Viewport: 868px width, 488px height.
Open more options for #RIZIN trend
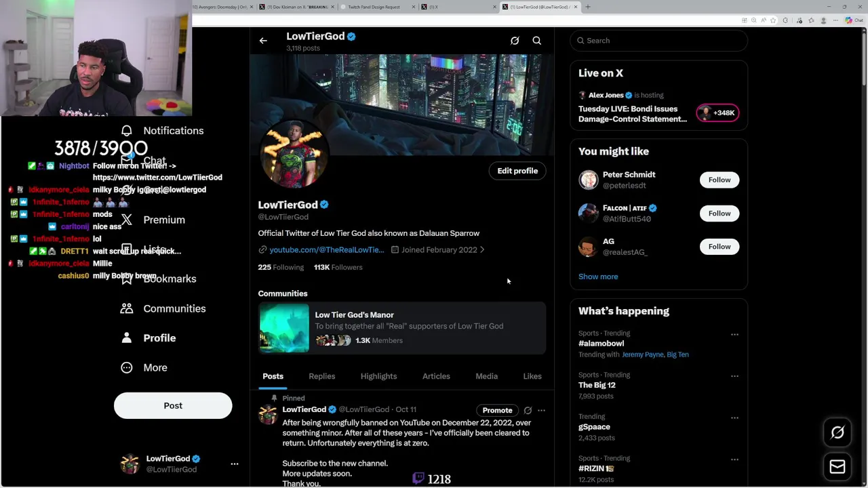(734, 459)
